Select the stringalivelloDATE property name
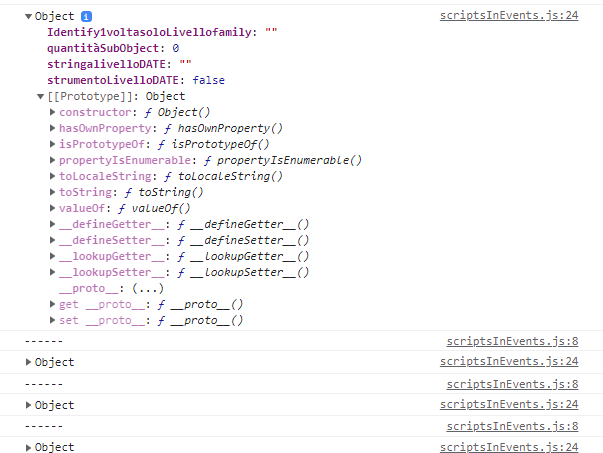 (x=106, y=64)
